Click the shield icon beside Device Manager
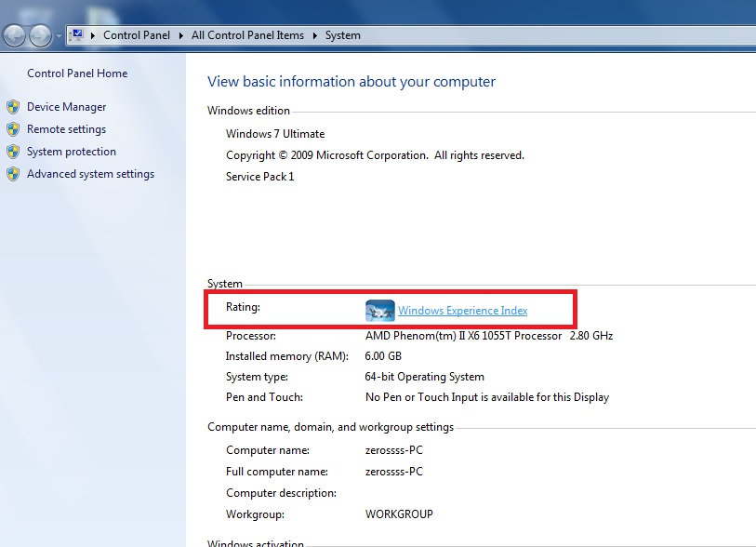This screenshot has height=547, width=756. [14, 107]
